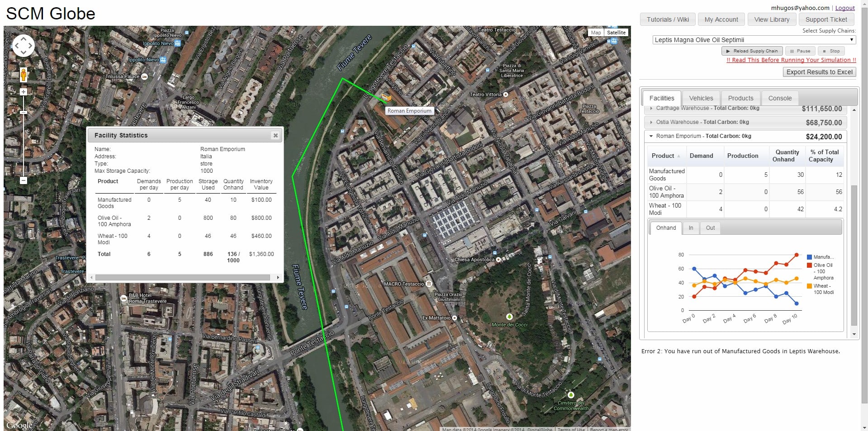Viewport: 868px width, 431px height.
Task: Open Tutorials / Wiki
Action: (668, 19)
